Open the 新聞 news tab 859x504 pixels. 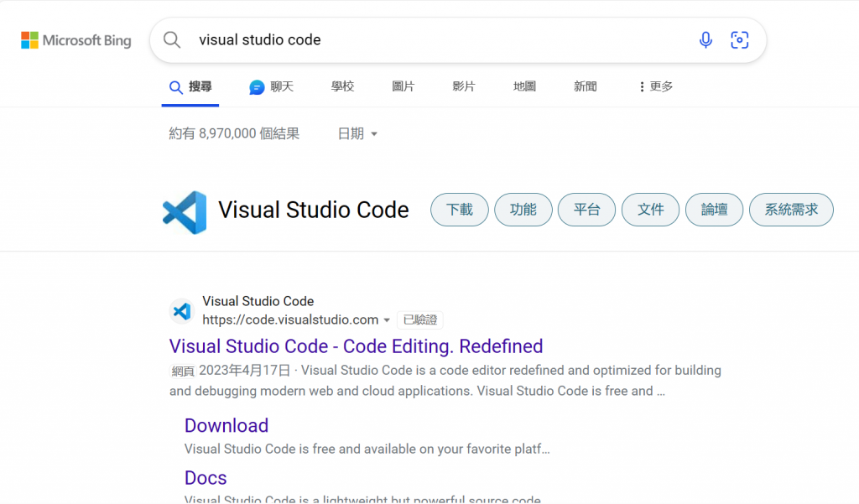tap(585, 86)
